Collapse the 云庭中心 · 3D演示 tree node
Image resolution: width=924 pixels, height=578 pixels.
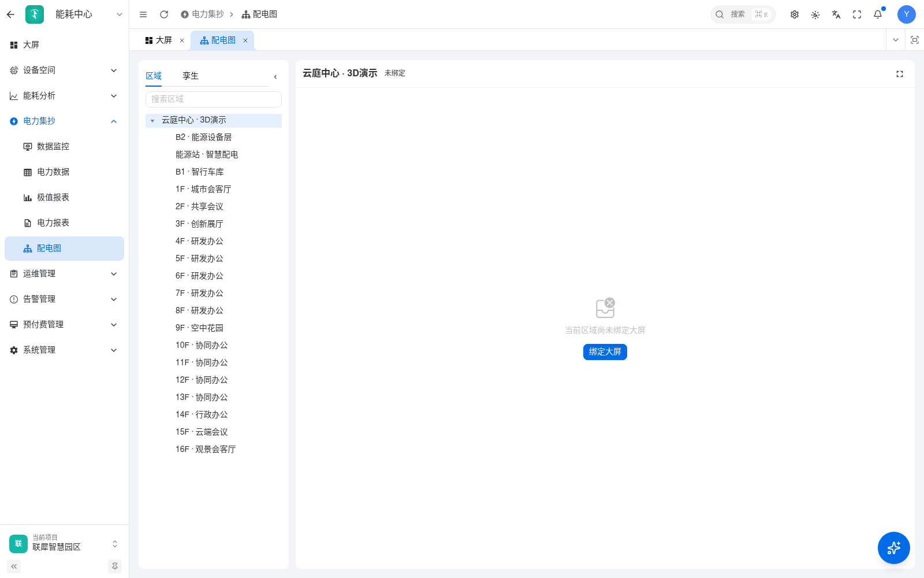click(152, 121)
